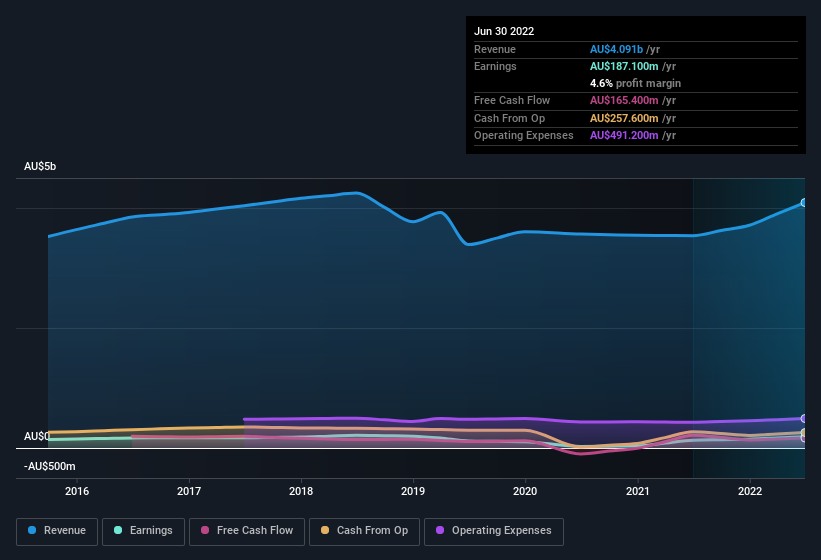The width and height of the screenshot is (821, 560).
Task: Click the AU$165.400m free cash flow value
Action: pos(624,100)
